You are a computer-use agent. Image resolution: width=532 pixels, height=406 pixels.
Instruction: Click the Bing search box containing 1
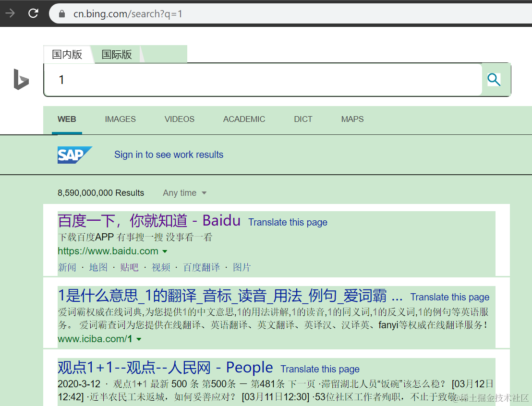263,80
